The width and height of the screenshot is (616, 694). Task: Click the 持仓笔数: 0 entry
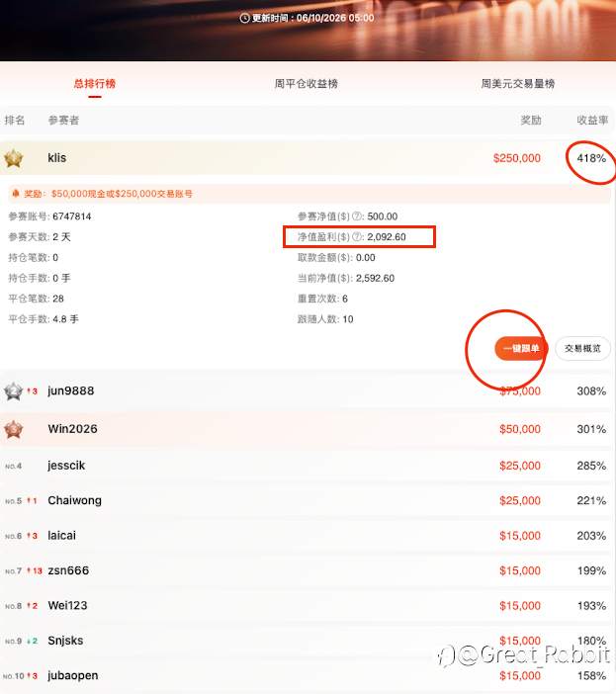click(34, 258)
